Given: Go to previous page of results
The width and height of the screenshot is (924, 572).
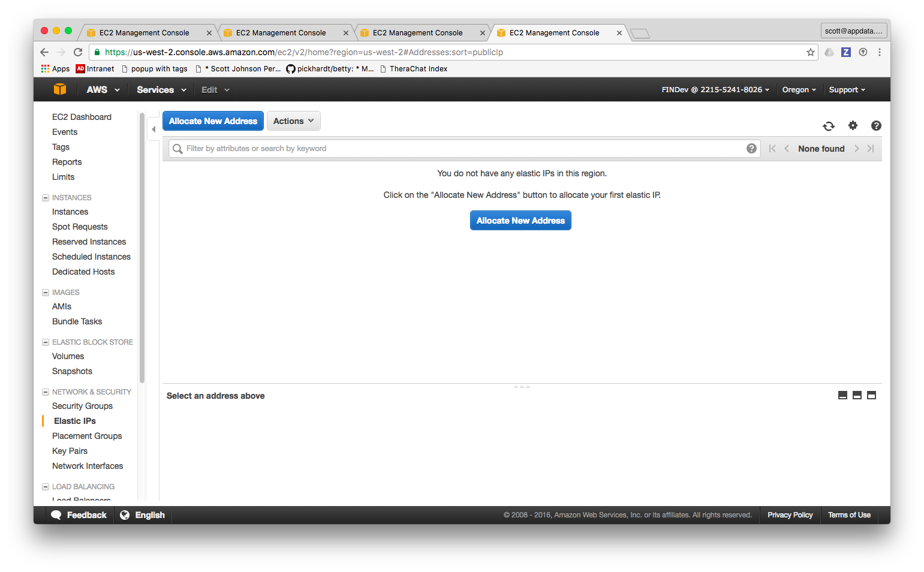Looking at the screenshot, I should point(787,149).
